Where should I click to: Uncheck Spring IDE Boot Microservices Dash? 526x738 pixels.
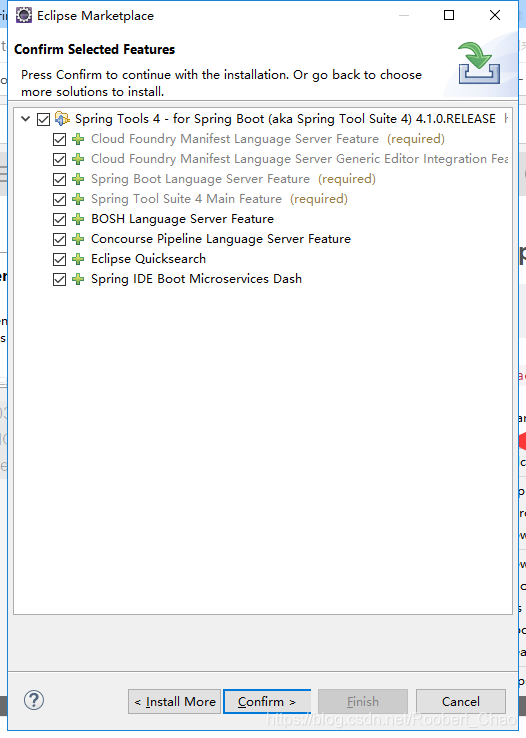[x=59, y=279]
